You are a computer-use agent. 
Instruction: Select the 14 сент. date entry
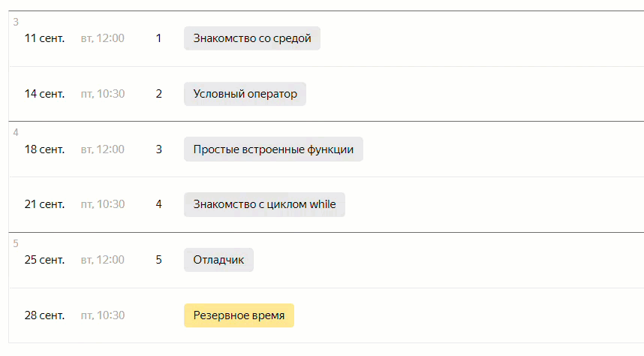click(44, 94)
